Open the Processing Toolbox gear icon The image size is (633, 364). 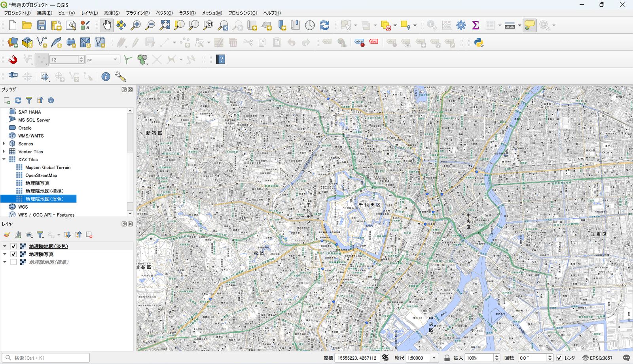coord(461,25)
